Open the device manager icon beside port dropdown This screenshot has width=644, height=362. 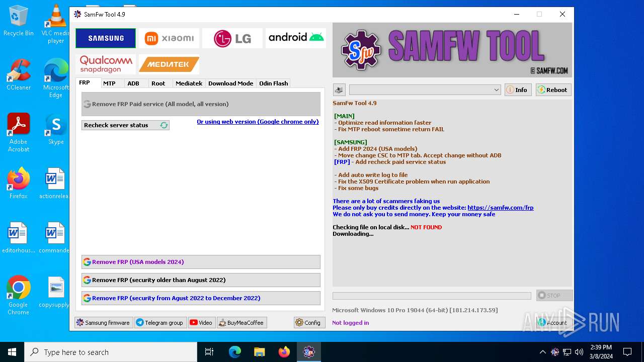click(x=339, y=90)
